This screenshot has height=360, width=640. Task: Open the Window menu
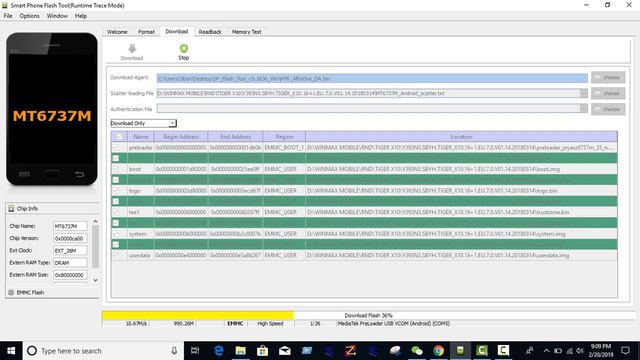tap(57, 16)
